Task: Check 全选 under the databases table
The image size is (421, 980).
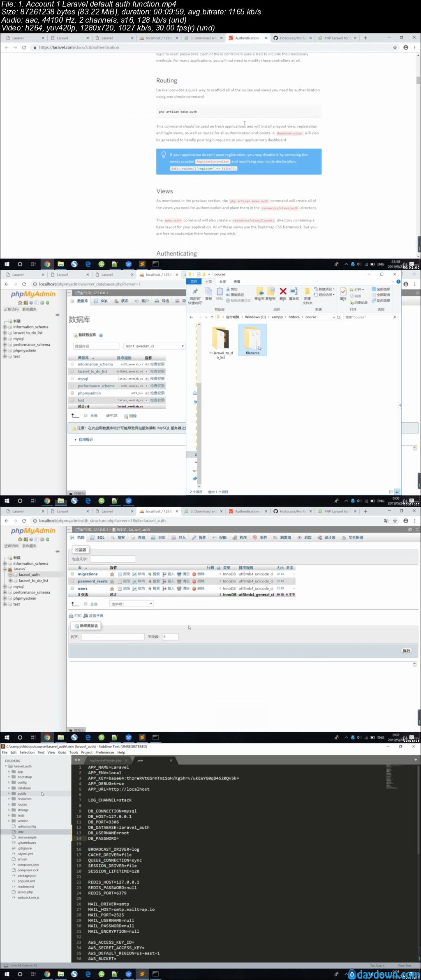Action: [x=86, y=416]
